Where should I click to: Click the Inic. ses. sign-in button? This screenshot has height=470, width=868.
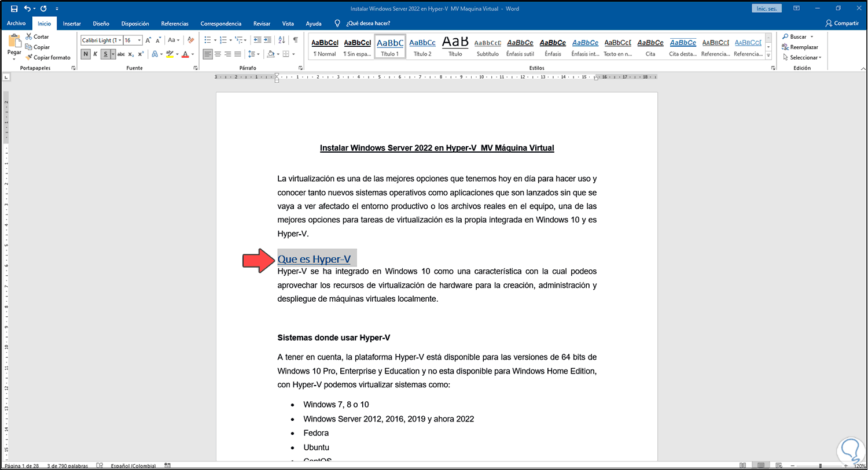[x=767, y=9]
